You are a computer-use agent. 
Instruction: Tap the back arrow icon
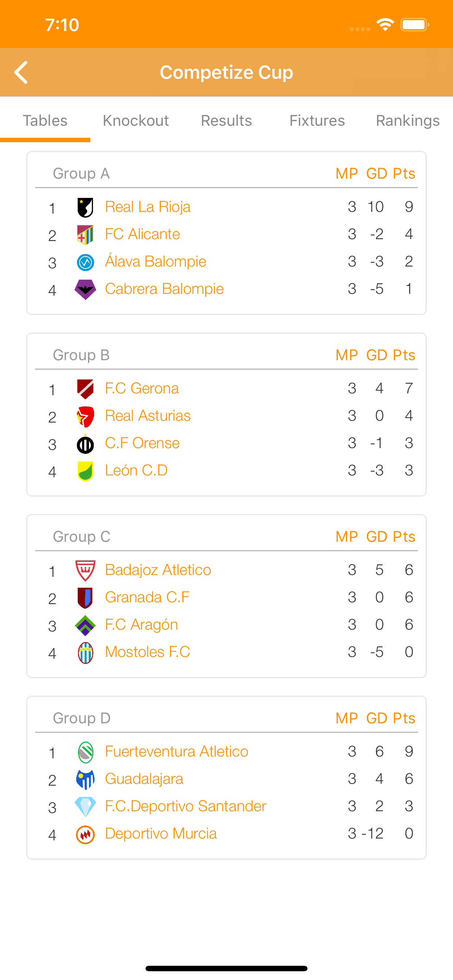coord(21,72)
